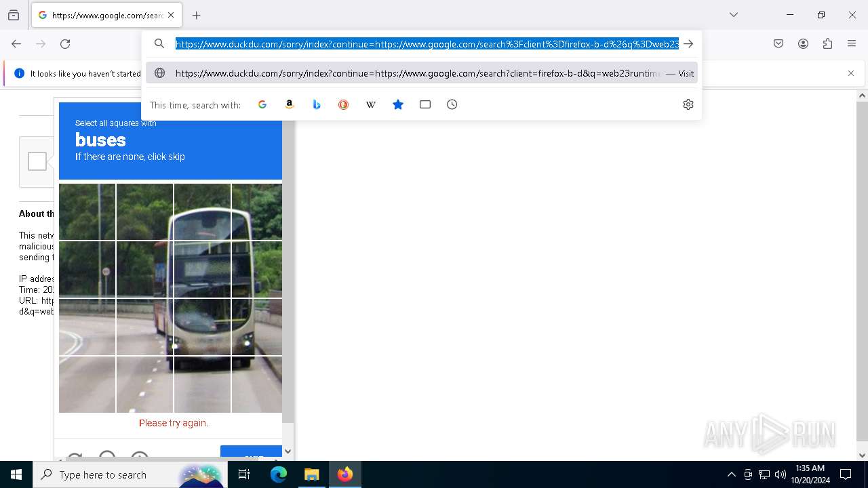Open the volume control tray icon
Viewport: 868px width, 488px height.
[x=781, y=474]
